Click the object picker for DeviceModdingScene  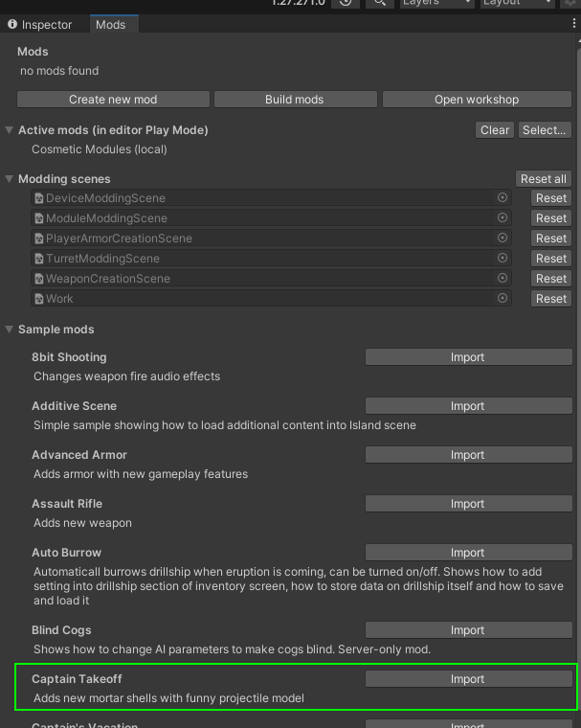502,197
